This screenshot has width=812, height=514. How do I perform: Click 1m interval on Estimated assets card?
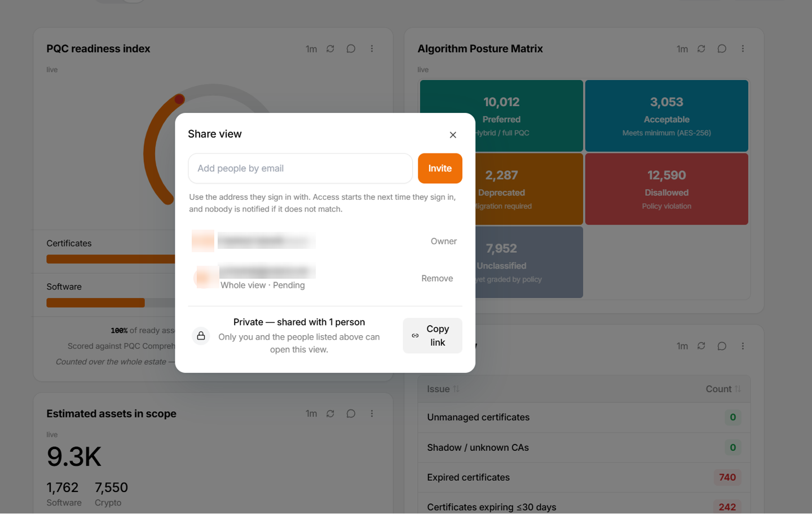[311, 414]
